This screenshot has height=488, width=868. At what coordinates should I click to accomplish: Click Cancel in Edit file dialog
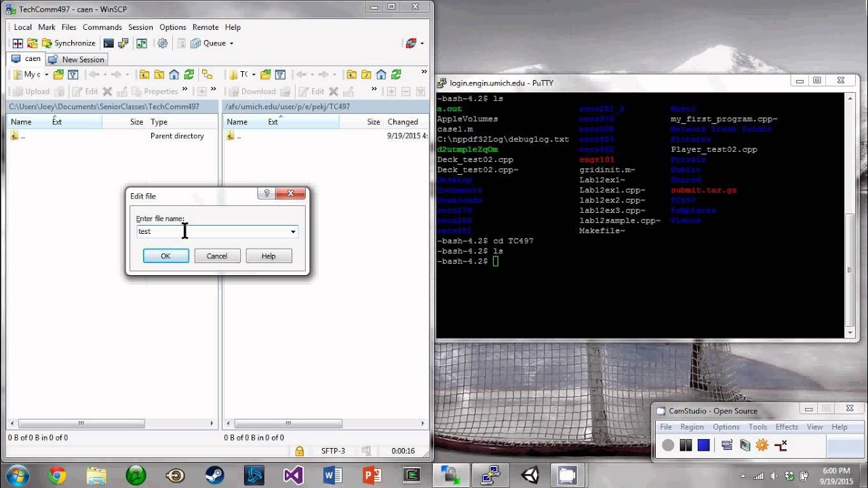click(217, 256)
